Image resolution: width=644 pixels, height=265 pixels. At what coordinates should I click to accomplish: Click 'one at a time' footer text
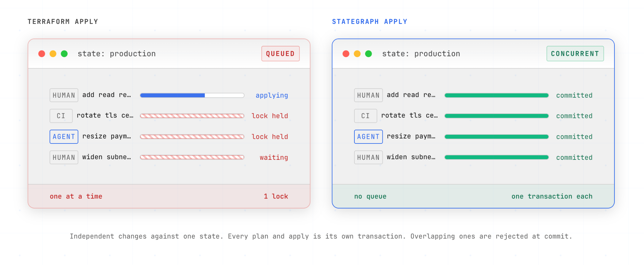coord(76,196)
